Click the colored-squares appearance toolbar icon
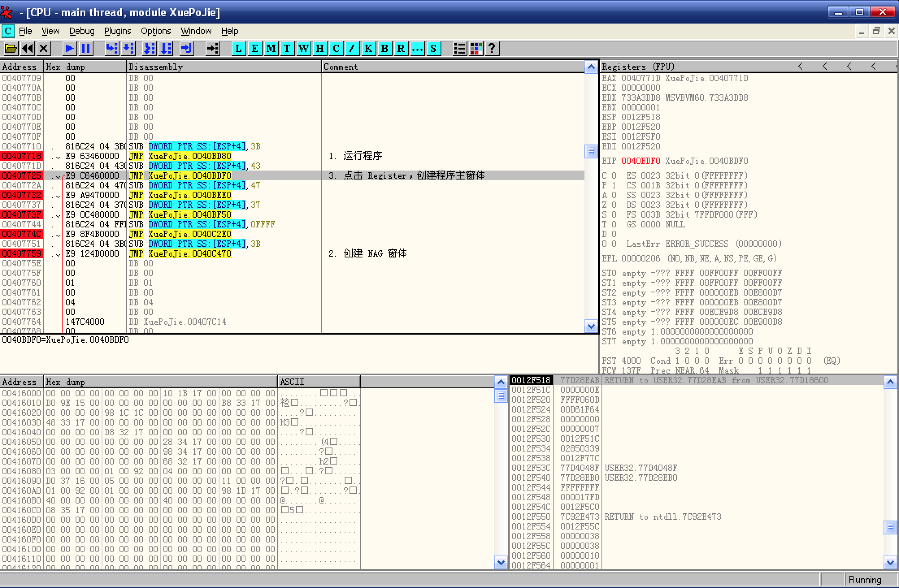Viewport: 899px width, 588px height. pos(476,48)
